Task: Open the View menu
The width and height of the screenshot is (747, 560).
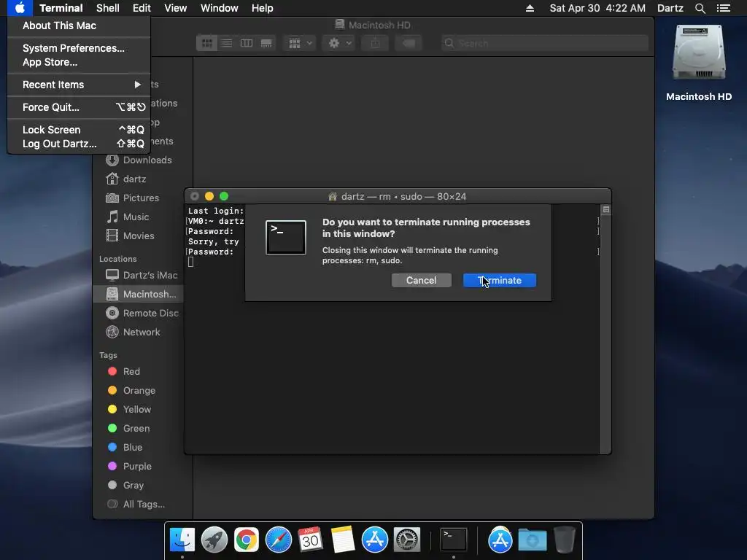Action: (x=175, y=8)
